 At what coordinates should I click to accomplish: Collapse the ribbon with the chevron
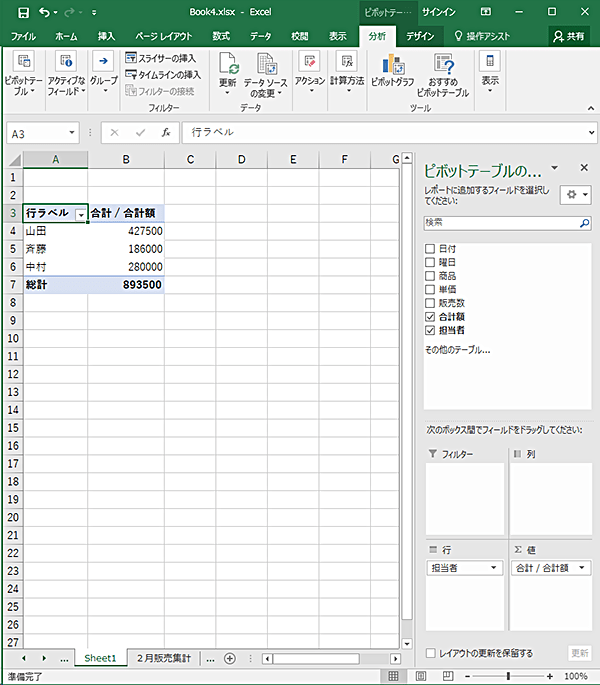[x=591, y=108]
